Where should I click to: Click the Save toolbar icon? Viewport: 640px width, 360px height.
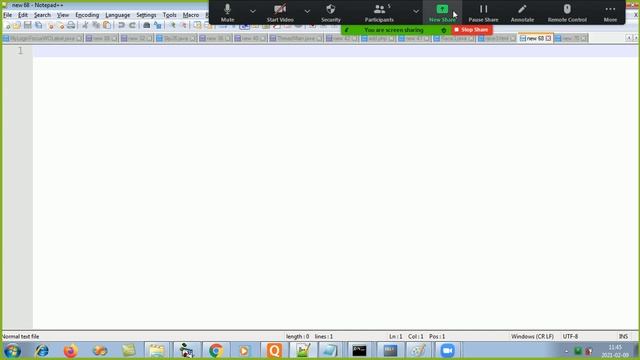(27, 26)
